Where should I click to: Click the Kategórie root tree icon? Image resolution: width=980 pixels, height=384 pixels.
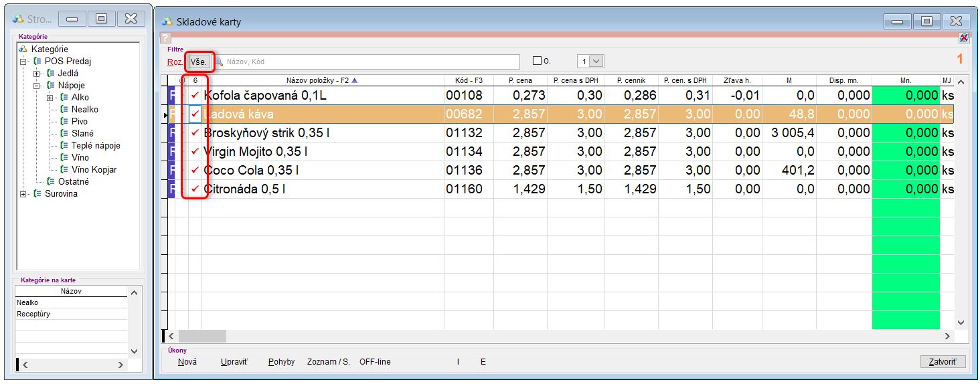coord(23,49)
